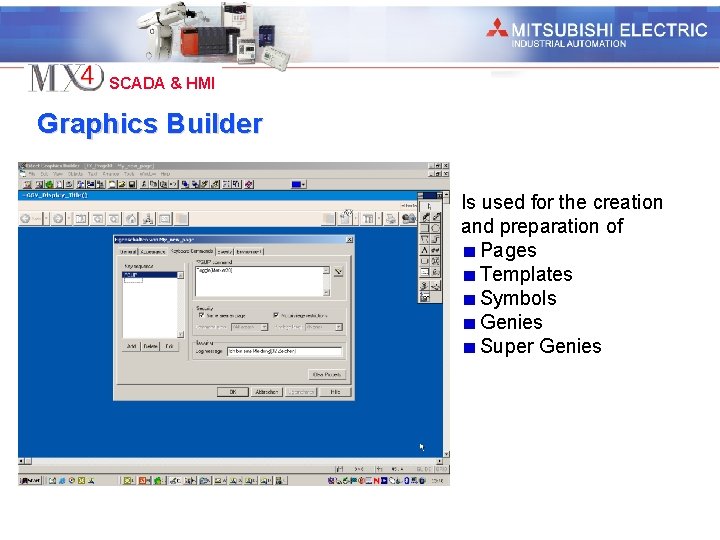The width and height of the screenshot is (720, 540).
Task: Switch to the General tab in dialog
Action: 128,252
